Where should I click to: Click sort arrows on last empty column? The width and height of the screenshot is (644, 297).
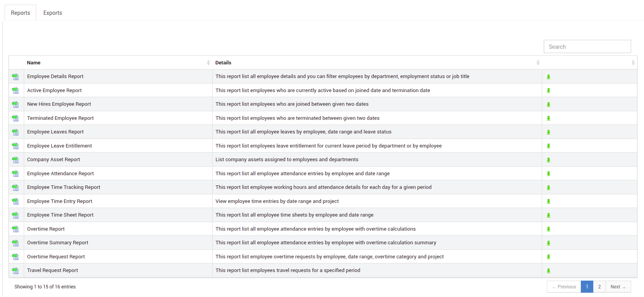633,63
